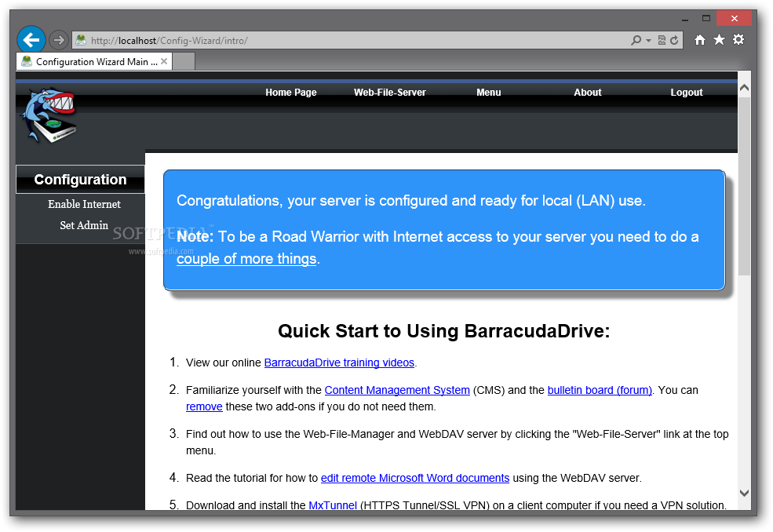
Task: Open Menu in the top navigation
Action: point(489,93)
